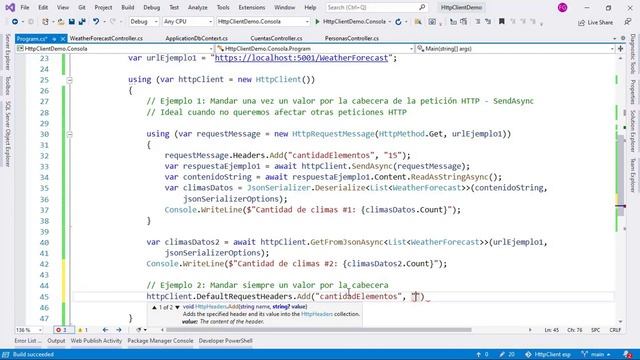Click the Navigate Backward arrow icon

tap(15, 22)
